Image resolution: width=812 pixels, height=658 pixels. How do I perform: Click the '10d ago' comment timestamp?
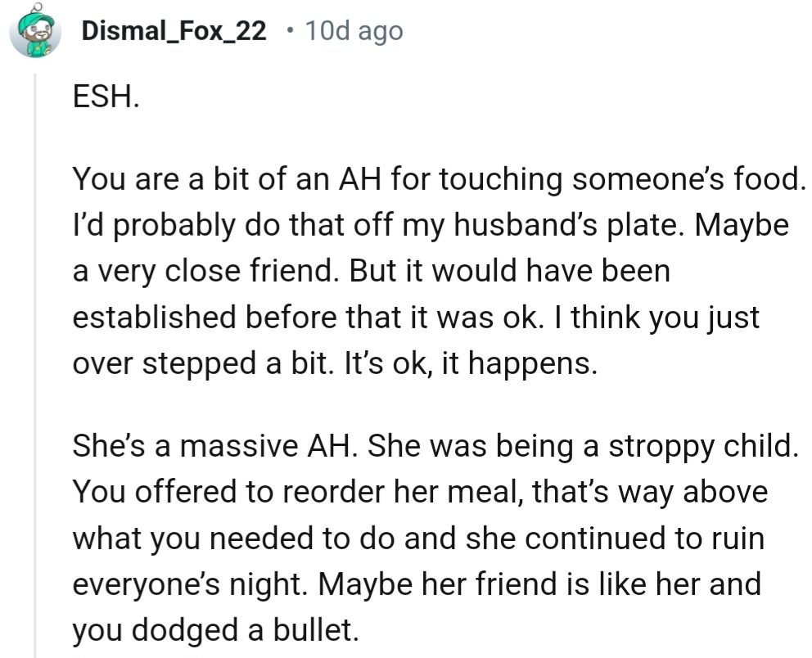click(354, 32)
